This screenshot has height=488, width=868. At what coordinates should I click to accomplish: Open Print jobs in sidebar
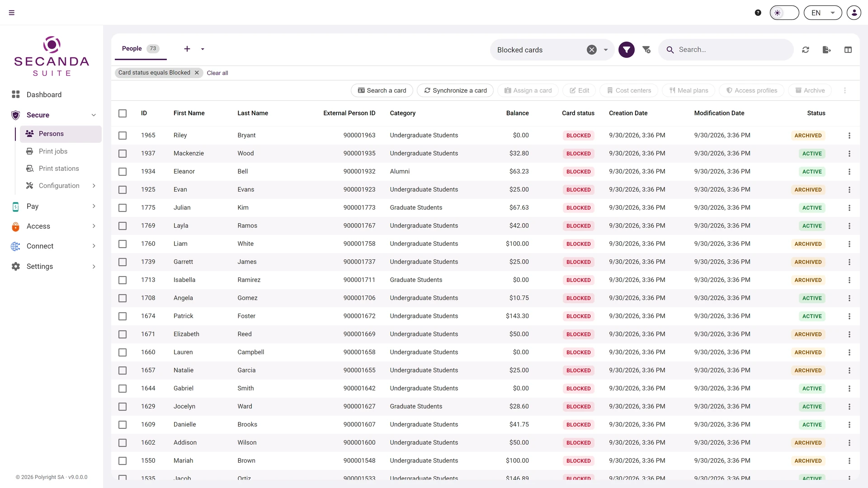[x=53, y=151]
